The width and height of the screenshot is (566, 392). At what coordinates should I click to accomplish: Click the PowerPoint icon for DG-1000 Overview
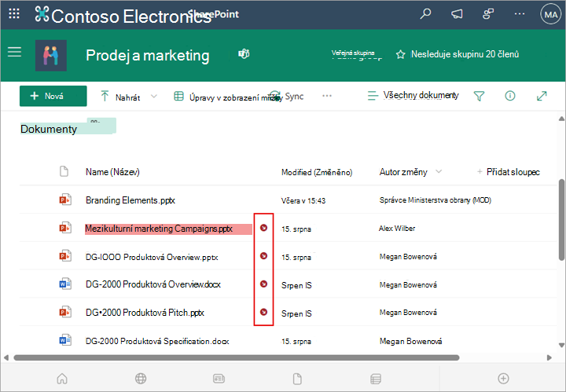(x=65, y=255)
